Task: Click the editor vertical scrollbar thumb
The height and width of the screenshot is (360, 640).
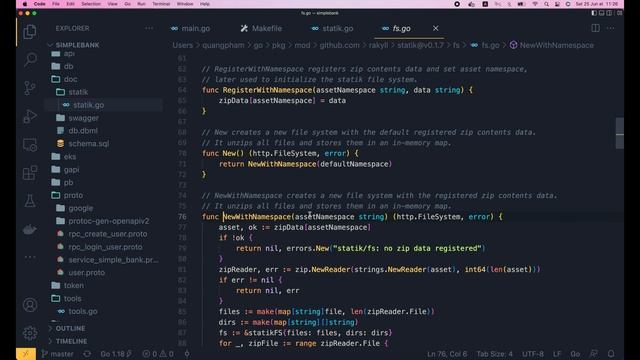Action: click(620, 133)
